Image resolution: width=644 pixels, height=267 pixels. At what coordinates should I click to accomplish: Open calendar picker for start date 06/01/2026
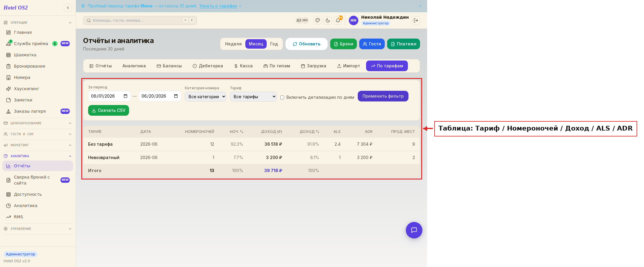click(125, 96)
